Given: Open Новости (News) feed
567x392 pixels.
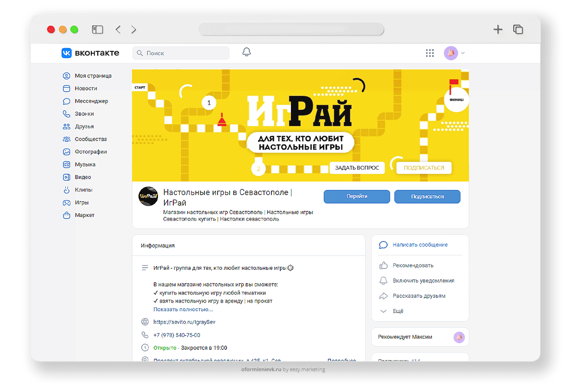Looking at the screenshot, I should pyautogui.click(x=86, y=88).
